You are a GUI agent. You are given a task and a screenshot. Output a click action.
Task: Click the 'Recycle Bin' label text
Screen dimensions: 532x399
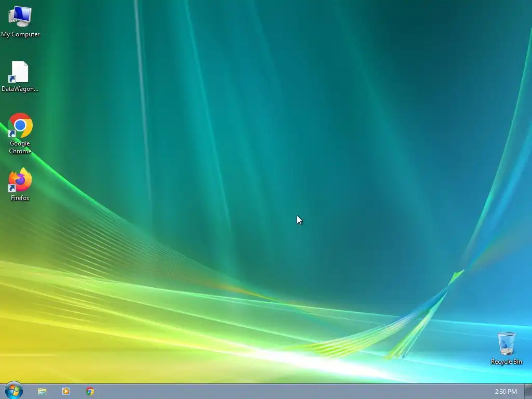(x=506, y=362)
